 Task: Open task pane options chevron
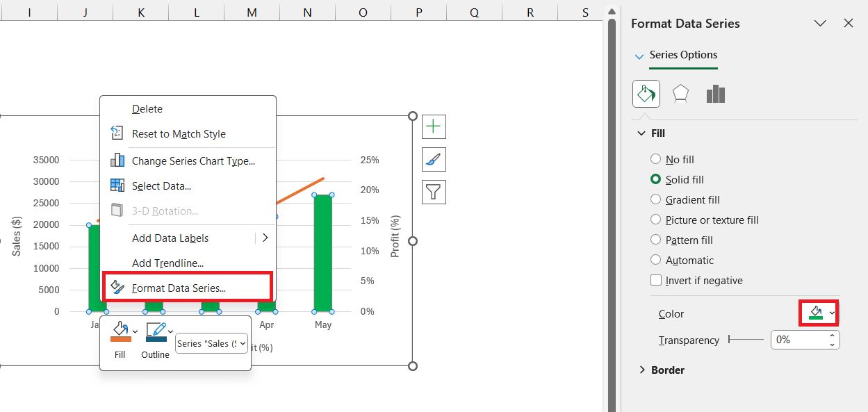coord(820,23)
